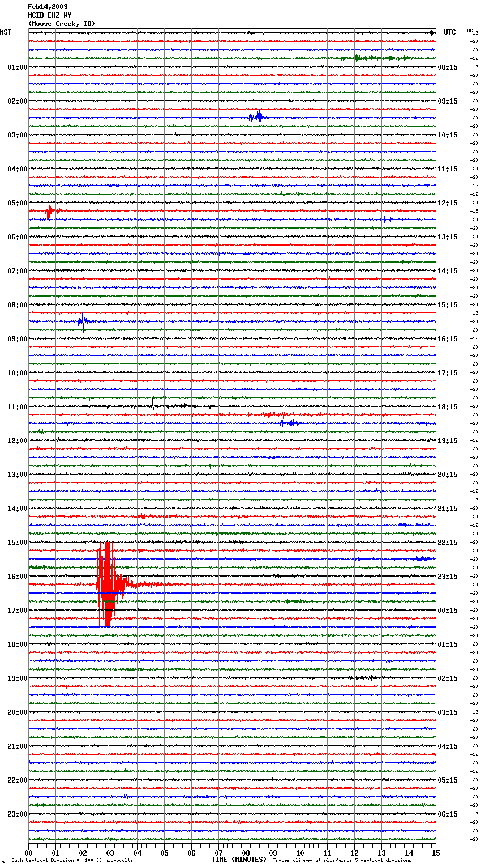This screenshot has height=868, width=481.
Task: Select the 17:00 MST time label
Action: click(18, 611)
